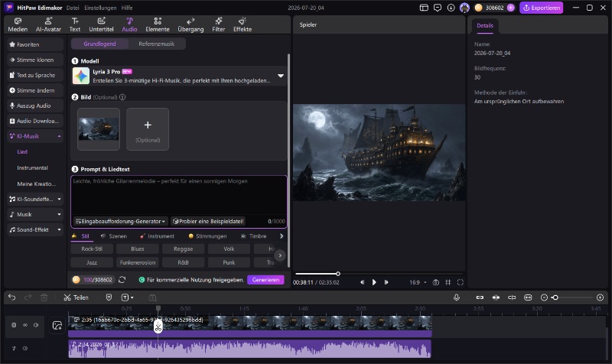612x364 pixels.
Task: Open the Einstellungen menu
Action: (x=100, y=8)
